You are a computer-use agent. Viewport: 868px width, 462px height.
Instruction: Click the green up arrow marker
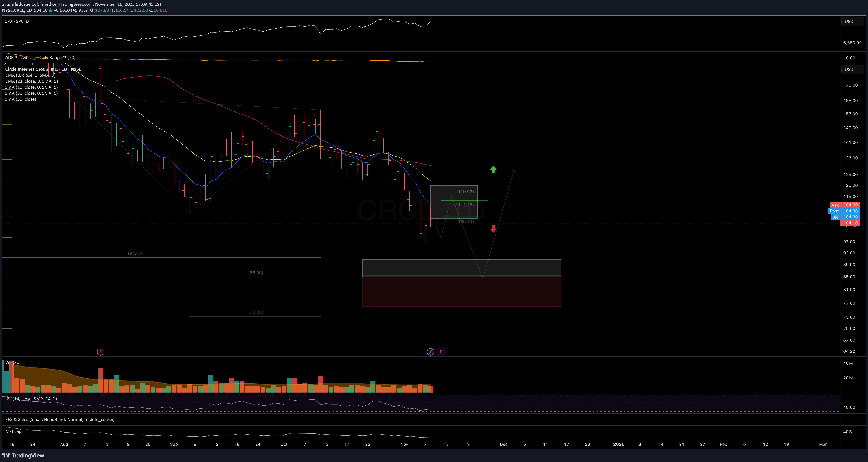tap(493, 169)
